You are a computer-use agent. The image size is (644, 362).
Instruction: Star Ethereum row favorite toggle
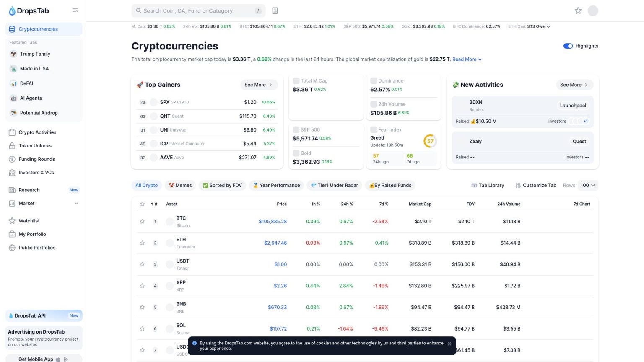[142, 243]
